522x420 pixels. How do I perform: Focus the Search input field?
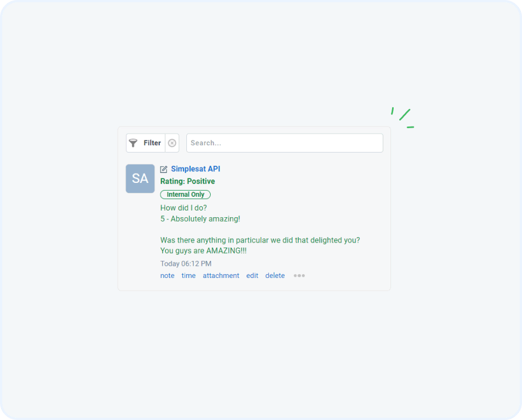285,143
